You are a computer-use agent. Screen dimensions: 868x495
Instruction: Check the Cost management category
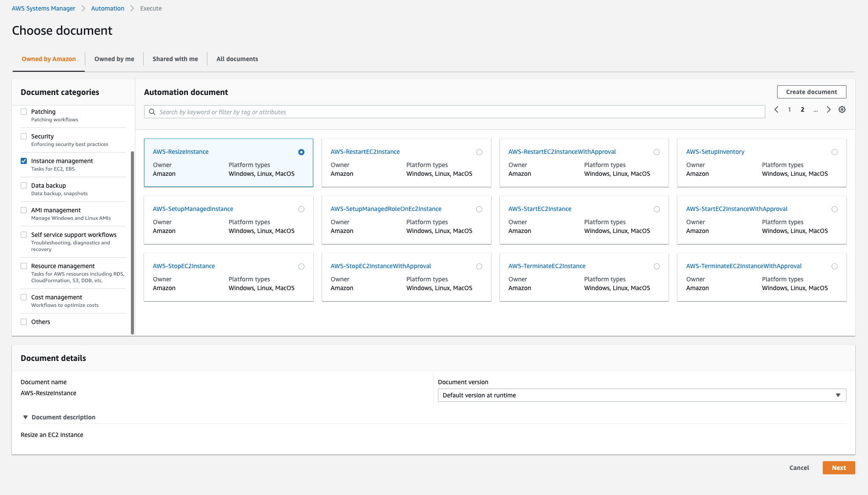point(24,297)
